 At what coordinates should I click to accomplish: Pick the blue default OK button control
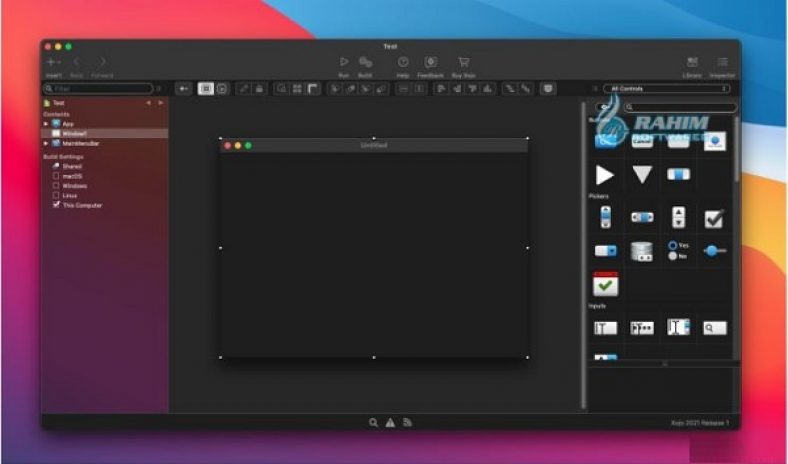[606, 141]
